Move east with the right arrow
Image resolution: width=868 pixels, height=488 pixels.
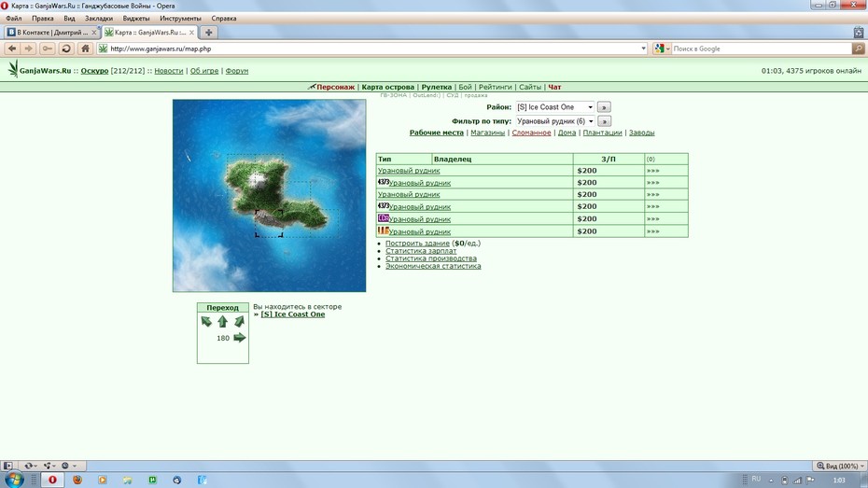(239, 338)
